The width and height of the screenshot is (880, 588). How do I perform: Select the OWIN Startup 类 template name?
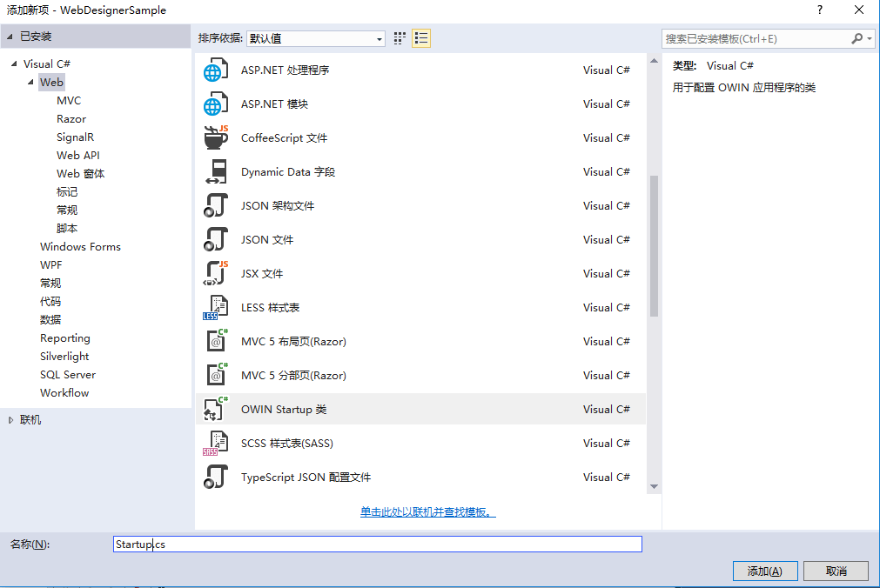(x=284, y=410)
